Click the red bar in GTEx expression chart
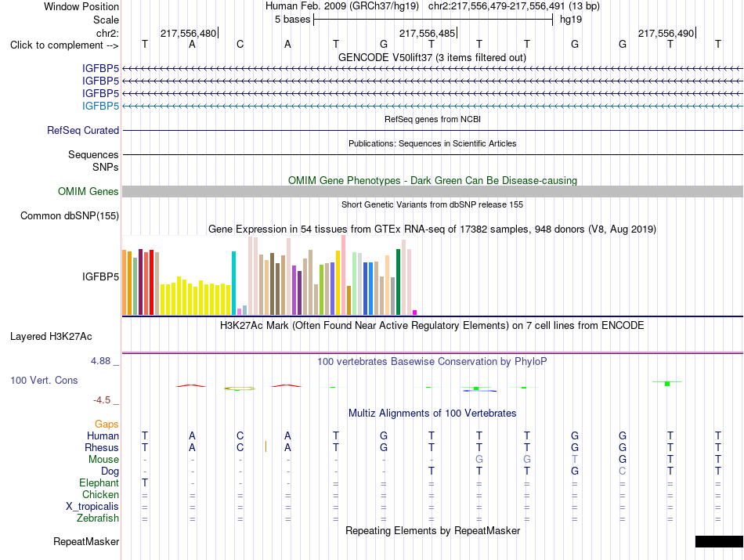The height and width of the screenshot is (560, 744). coord(151,282)
